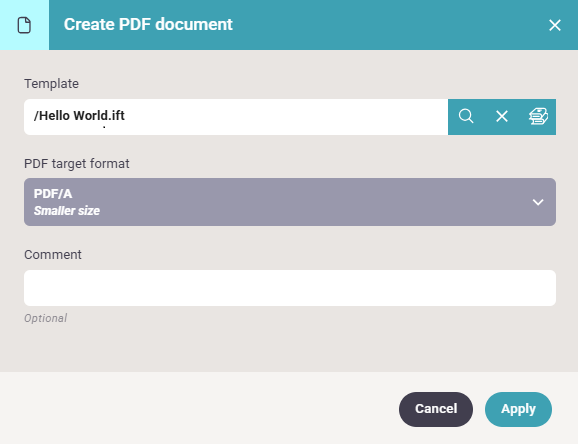This screenshot has width=578, height=444.
Task: Open the template library via the books icon
Action: pyautogui.click(x=538, y=116)
